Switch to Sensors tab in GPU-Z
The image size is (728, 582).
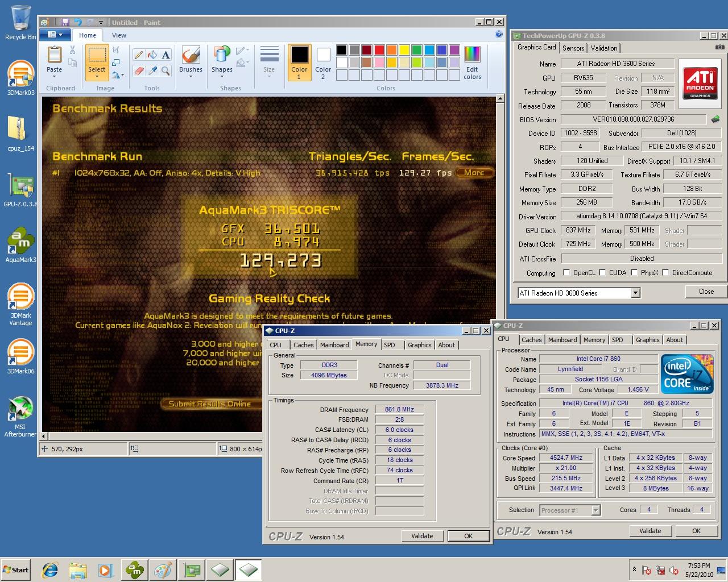point(573,48)
